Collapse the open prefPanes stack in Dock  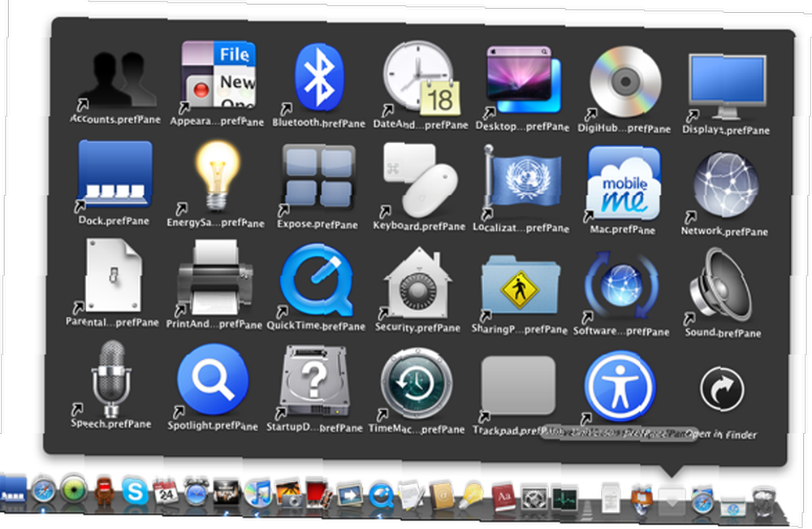(x=672, y=501)
